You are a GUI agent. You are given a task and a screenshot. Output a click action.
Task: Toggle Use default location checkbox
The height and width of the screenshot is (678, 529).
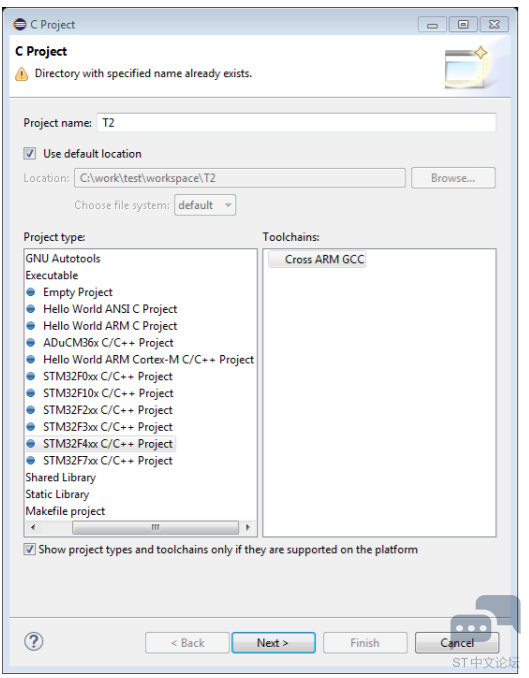29,154
